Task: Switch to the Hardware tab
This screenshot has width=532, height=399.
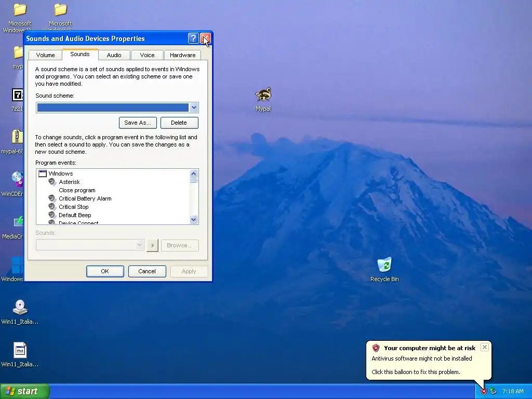Action: (x=182, y=55)
